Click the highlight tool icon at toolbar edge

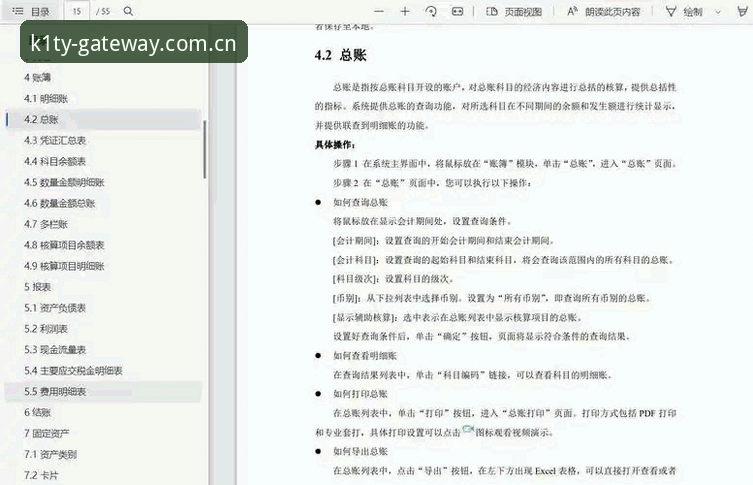743,12
